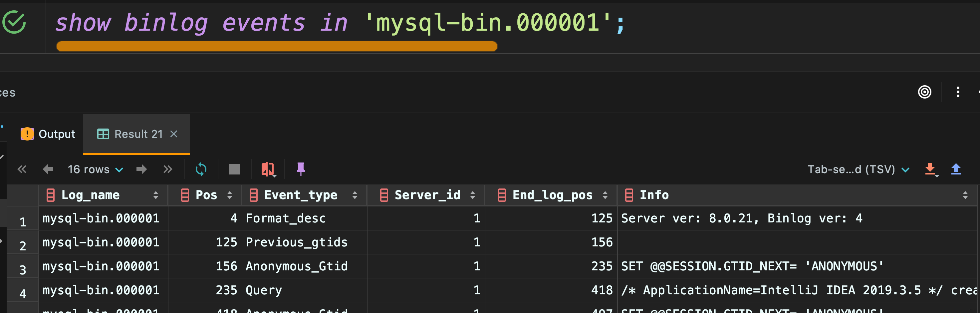Select End_log_pos cell with value 235

551,266
